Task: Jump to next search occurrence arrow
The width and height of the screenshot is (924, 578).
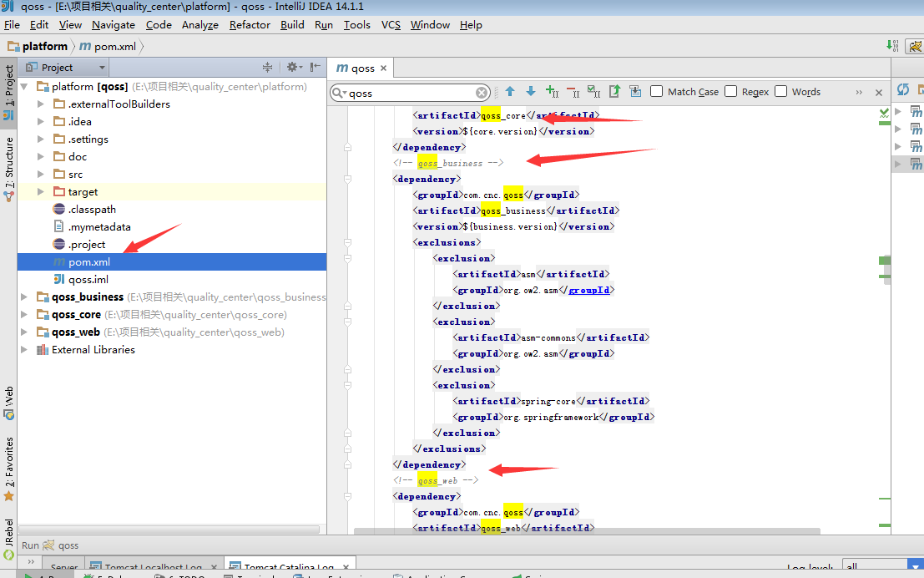Action: pyautogui.click(x=531, y=91)
